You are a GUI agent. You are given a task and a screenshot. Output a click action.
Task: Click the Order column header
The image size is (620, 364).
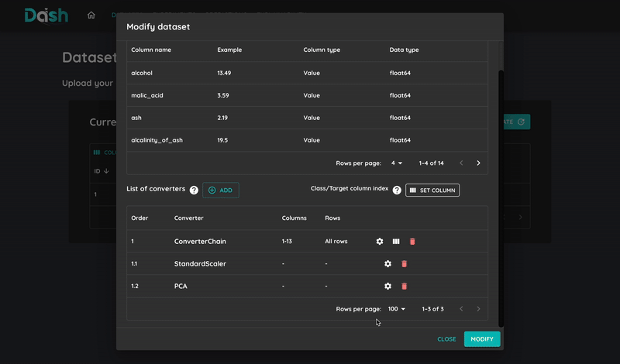[139, 218]
